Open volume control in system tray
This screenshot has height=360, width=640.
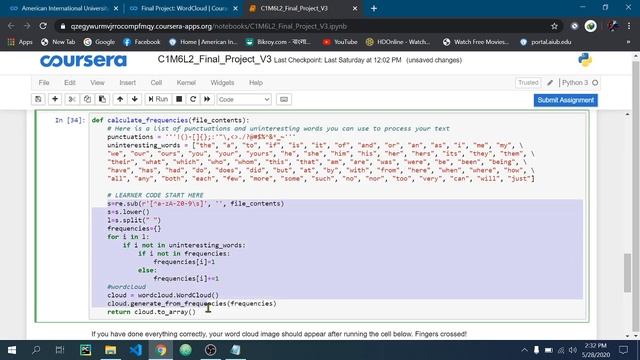click(573, 350)
